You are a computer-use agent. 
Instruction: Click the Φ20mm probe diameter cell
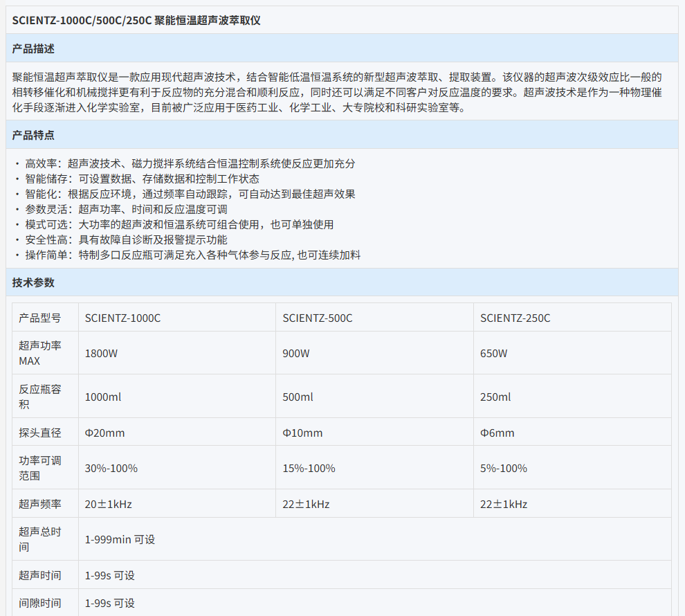[104, 433]
